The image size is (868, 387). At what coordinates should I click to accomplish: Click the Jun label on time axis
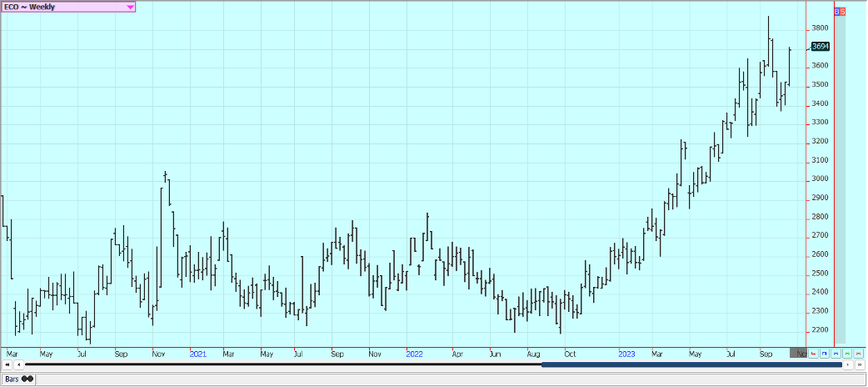click(x=496, y=353)
